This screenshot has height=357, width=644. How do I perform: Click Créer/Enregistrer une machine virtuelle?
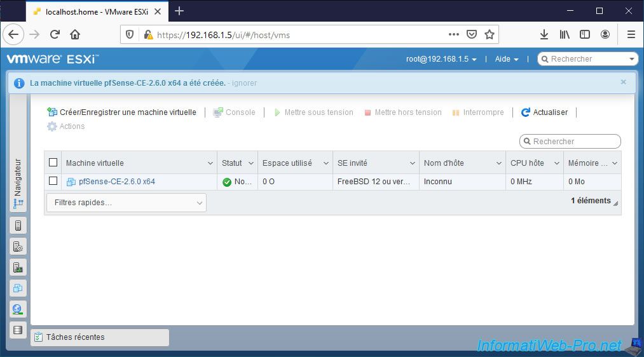pyautogui.click(x=121, y=112)
